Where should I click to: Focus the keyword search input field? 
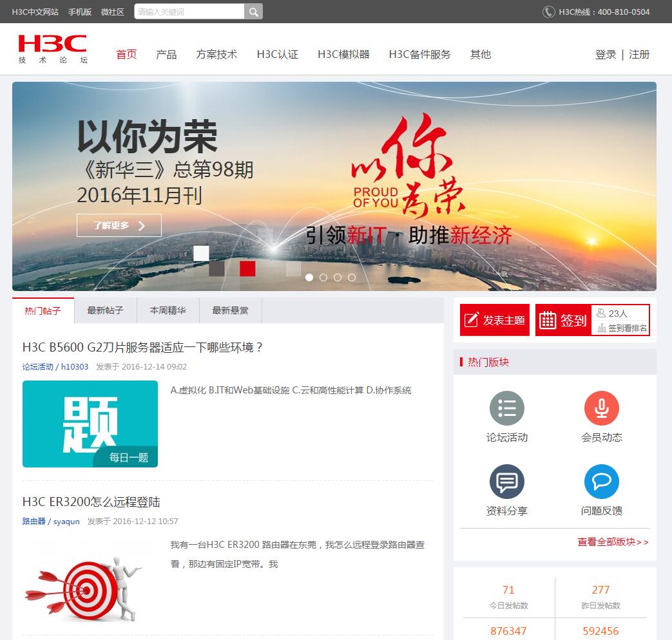[189, 12]
